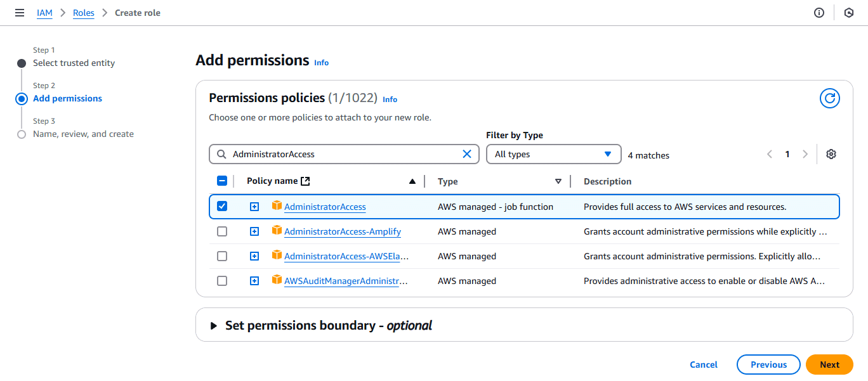Click the Type column header

pyautogui.click(x=448, y=181)
